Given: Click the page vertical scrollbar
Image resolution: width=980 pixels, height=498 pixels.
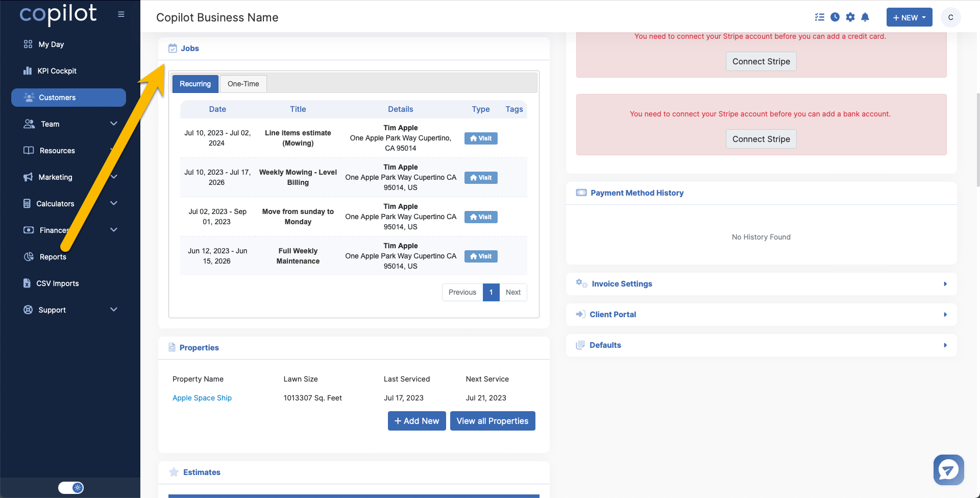Looking at the screenshot, I should [977, 140].
